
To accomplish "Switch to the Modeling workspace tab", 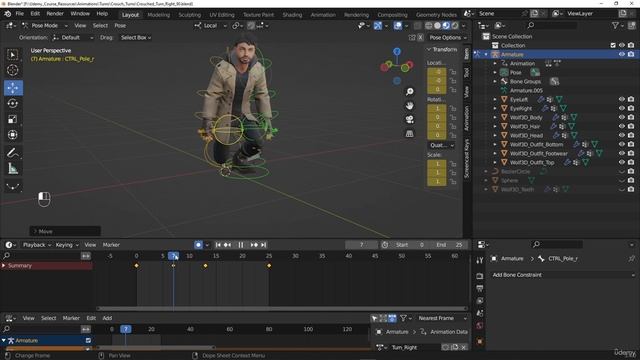I will [x=158, y=15].
